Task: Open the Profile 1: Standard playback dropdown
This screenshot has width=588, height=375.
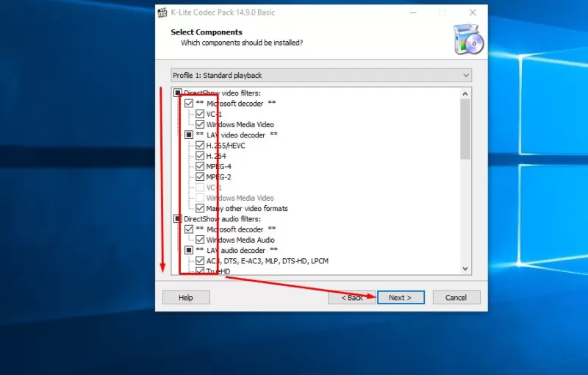Action: (x=321, y=76)
